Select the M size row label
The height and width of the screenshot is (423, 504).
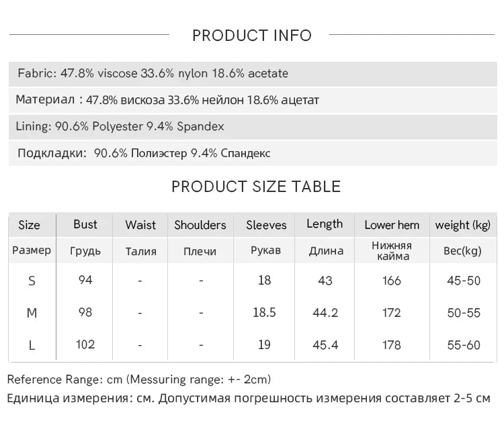32,313
